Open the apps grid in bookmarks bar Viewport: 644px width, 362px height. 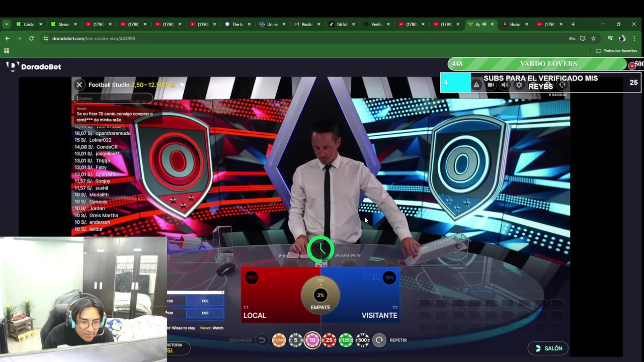tap(7, 51)
